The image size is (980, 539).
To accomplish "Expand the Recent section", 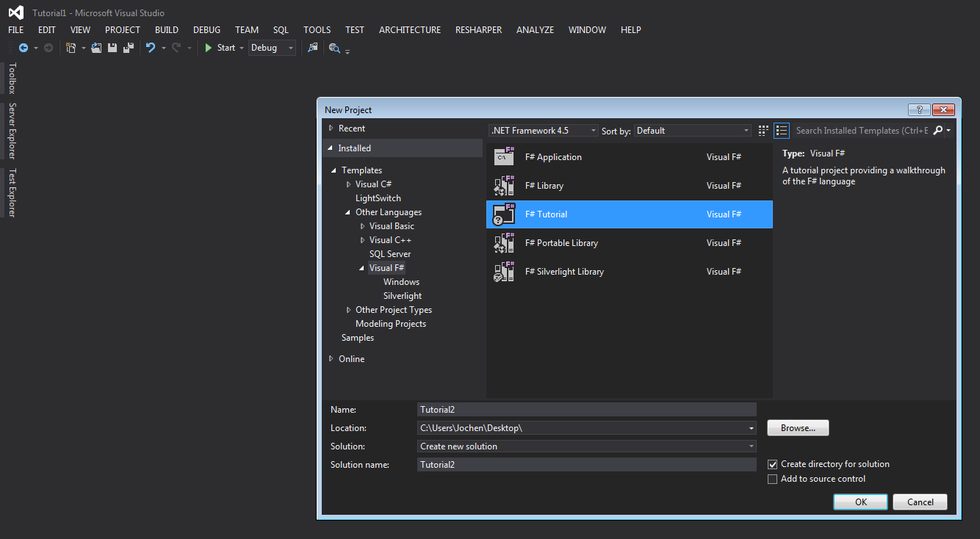I will [x=331, y=129].
